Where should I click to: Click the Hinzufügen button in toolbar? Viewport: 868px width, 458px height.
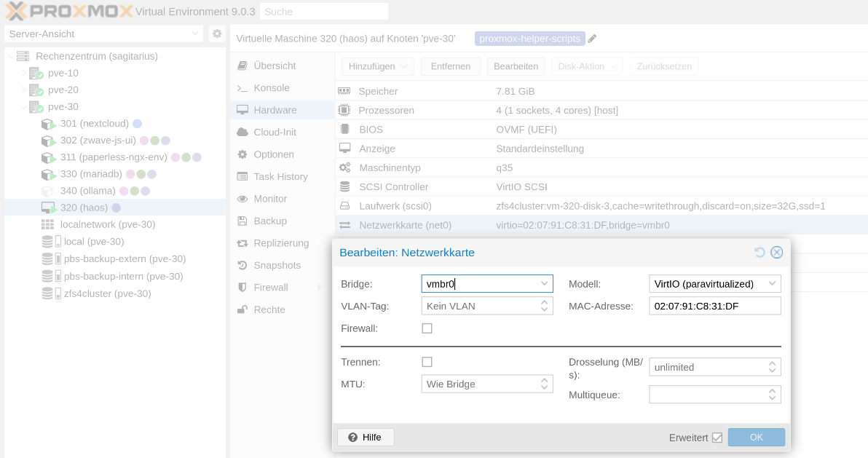coord(377,66)
